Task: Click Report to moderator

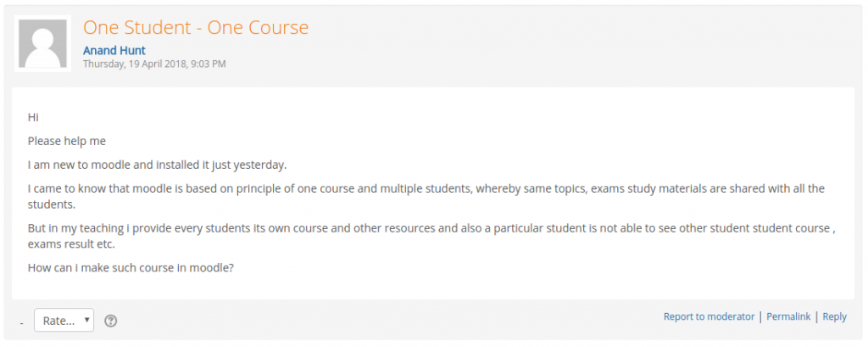Action: (x=709, y=316)
